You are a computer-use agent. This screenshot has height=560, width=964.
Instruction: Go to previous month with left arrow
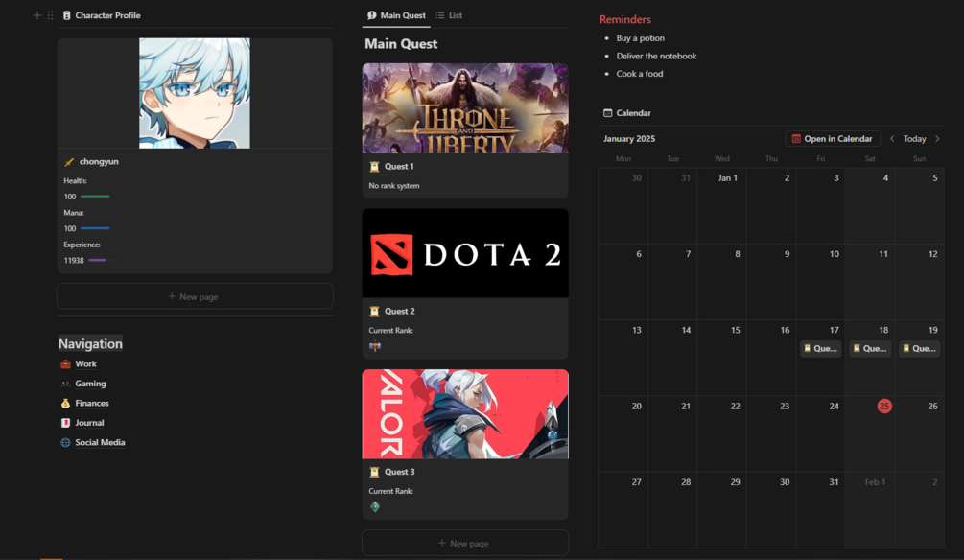892,139
